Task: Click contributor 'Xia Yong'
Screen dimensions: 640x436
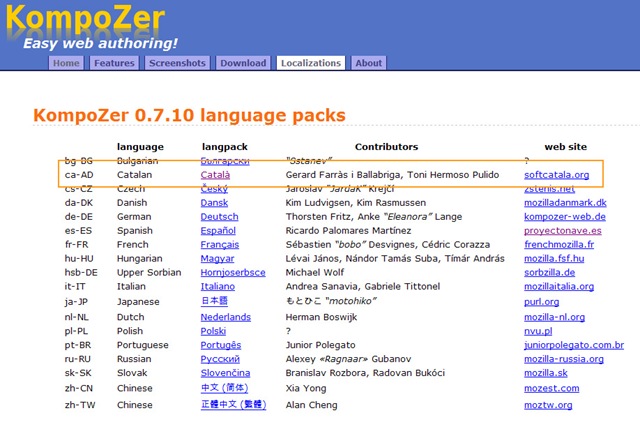Action: pyautogui.click(x=306, y=388)
